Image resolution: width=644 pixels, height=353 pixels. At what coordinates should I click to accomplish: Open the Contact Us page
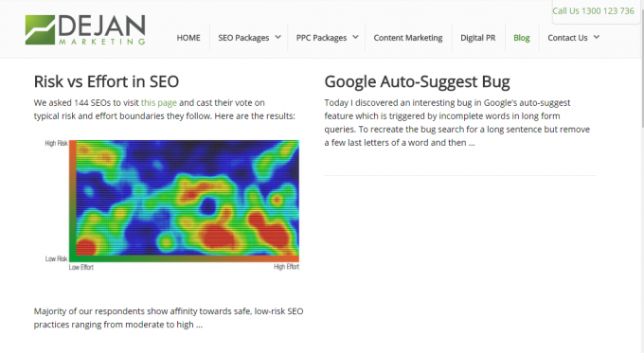(x=567, y=38)
